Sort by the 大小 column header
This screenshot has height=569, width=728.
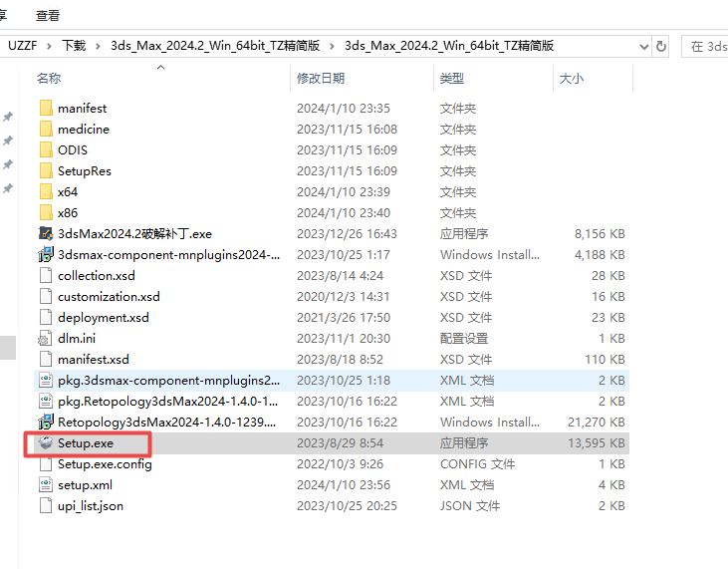572,78
